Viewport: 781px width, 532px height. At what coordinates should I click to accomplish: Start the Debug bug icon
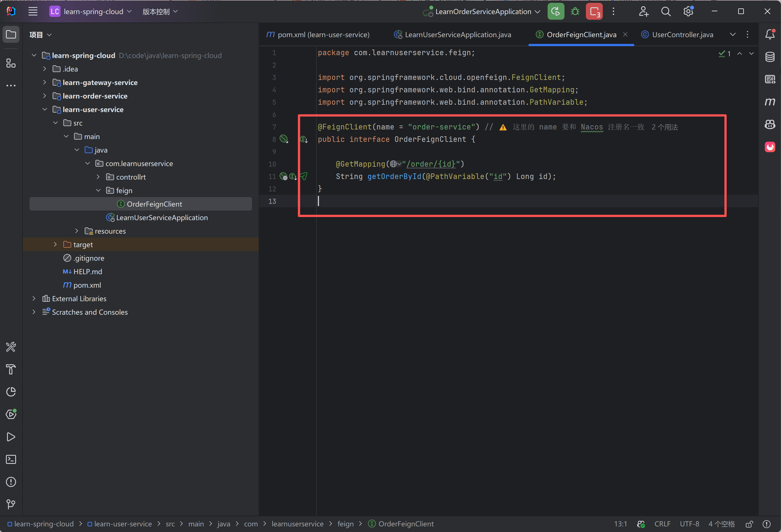tap(575, 12)
